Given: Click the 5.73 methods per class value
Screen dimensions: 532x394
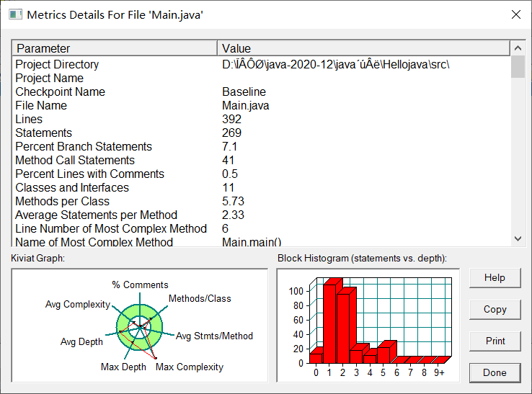Looking at the screenshot, I should [233, 201].
